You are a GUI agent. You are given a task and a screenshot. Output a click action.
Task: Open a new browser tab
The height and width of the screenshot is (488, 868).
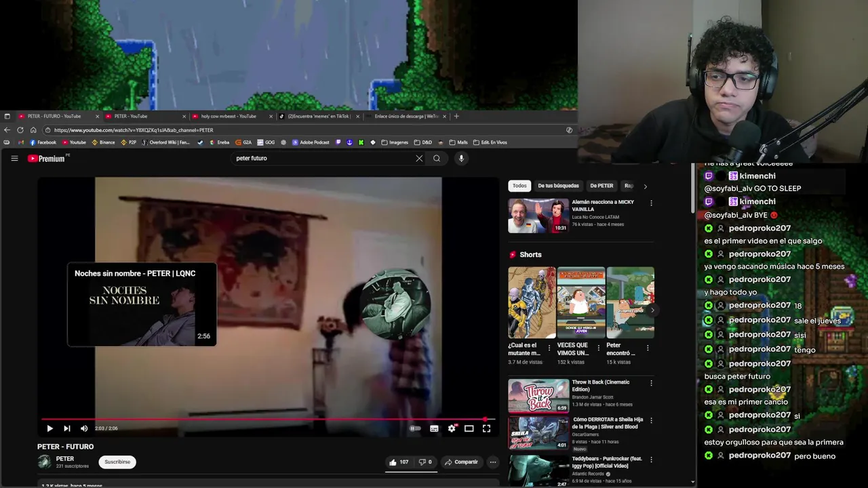pos(456,116)
